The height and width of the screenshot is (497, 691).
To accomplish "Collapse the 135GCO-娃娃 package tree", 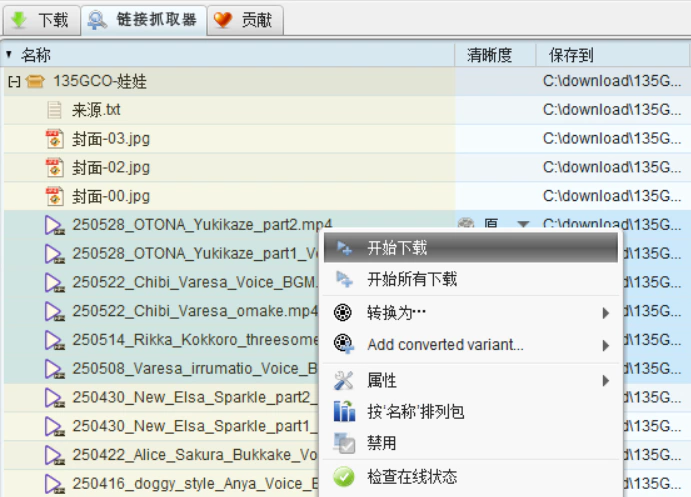I will click(x=13, y=82).
